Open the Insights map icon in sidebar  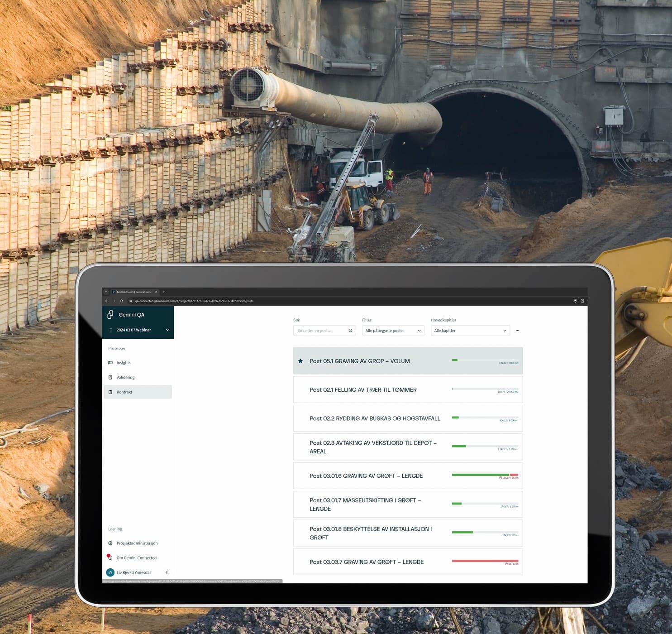pyautogui.click(x=110, y=363)
